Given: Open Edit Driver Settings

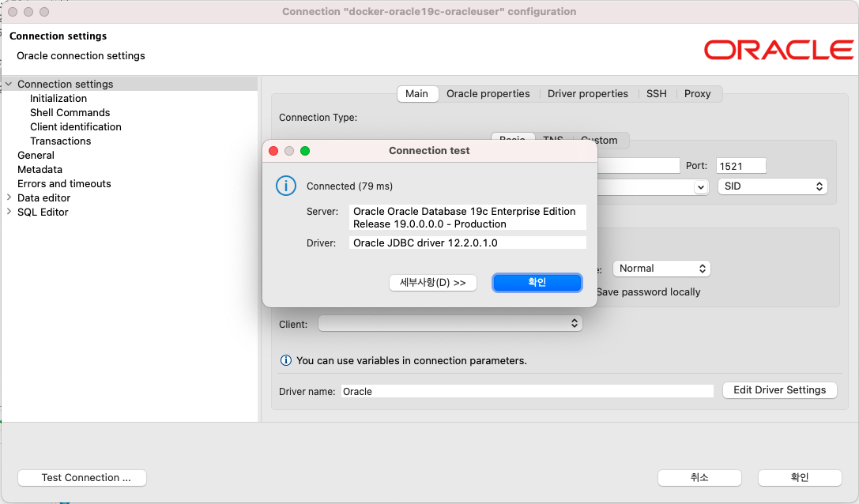Looking at the screenshot, I should 779,390.
